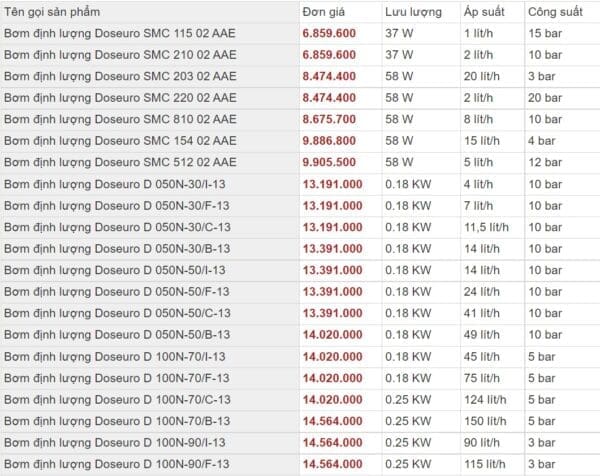The width and height of the screenshot is (600, 476).
Task: Open the Doseuro D 050N-30/I-13 product
Action: (x=116, y=184)
